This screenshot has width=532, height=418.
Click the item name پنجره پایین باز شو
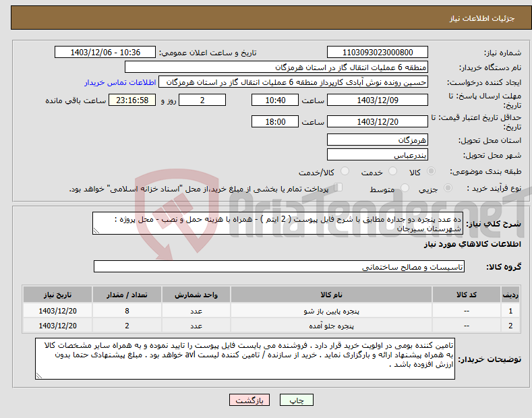(x=332, y=311)
